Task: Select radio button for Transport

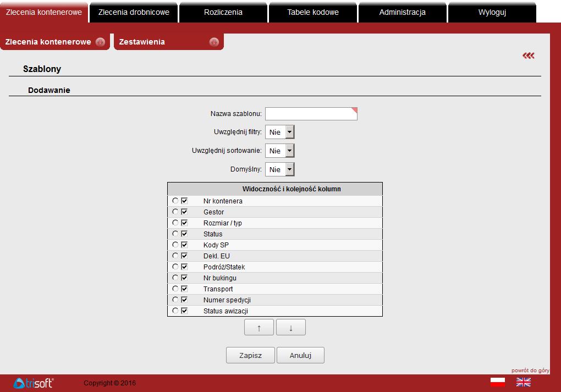Action: [175, 289]
